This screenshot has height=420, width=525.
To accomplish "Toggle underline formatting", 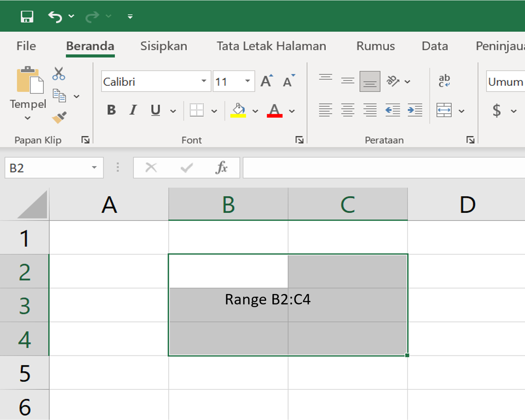I will point(155,110).
